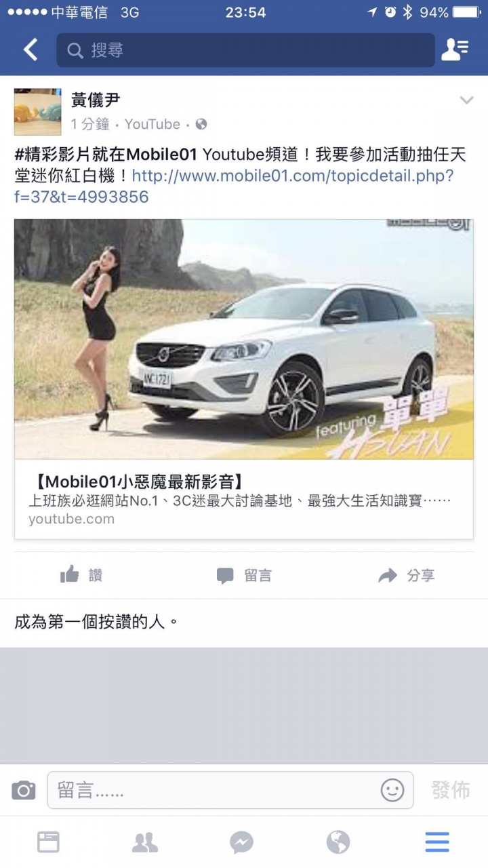Image resolution: width=488 pixels, height=868 pixels.
Task: Tap the 留言 comment button
Action: (x=244, y=576)
